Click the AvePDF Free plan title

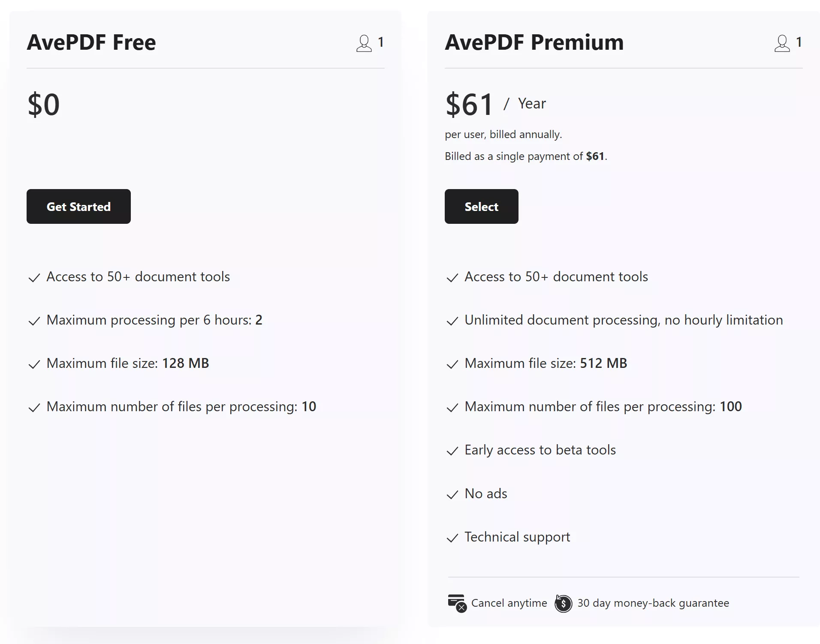click(x=91, y=42)
